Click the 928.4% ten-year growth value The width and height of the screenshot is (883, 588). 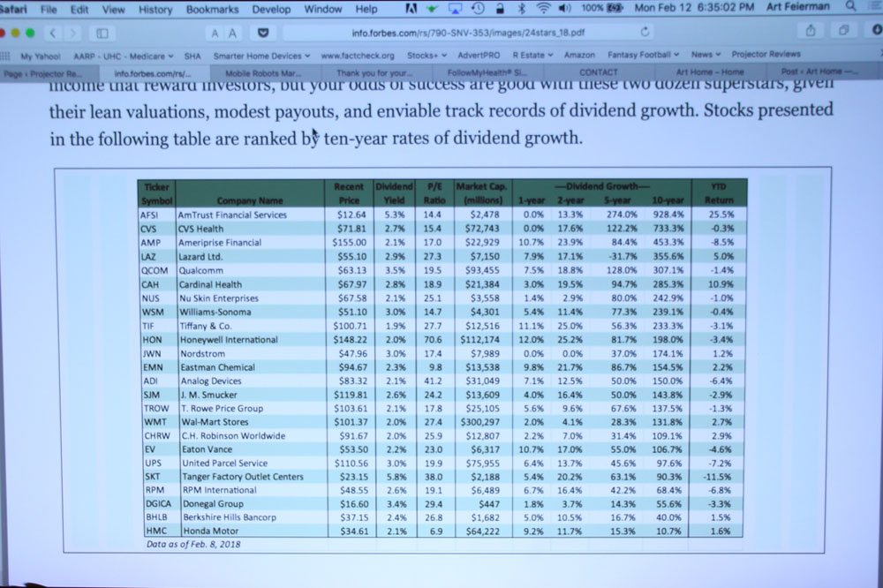click(668, 215)
